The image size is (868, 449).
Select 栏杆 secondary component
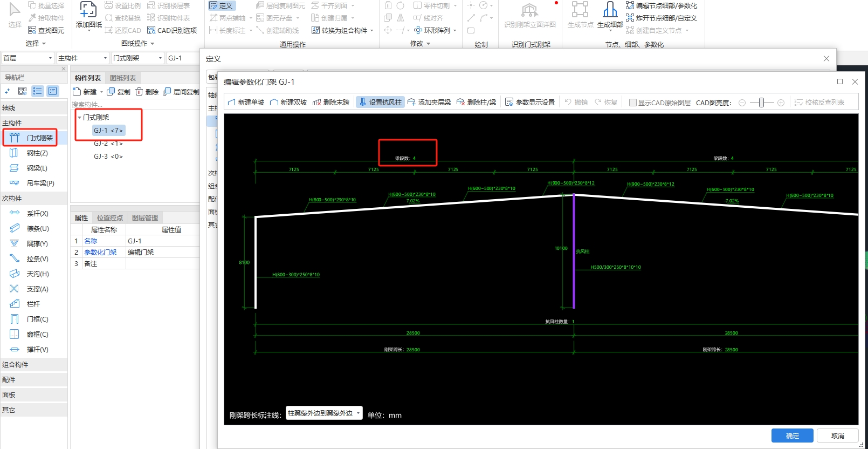coord(35,304)
